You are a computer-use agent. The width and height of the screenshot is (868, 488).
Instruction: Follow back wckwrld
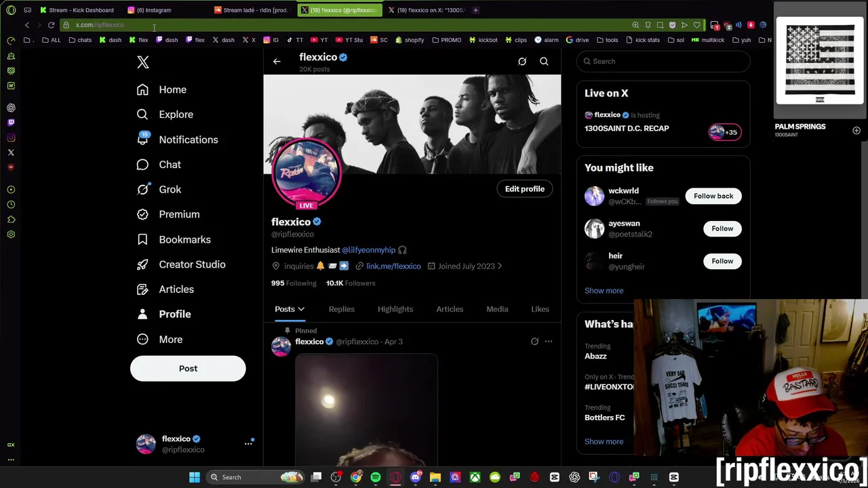click(713, 196)
